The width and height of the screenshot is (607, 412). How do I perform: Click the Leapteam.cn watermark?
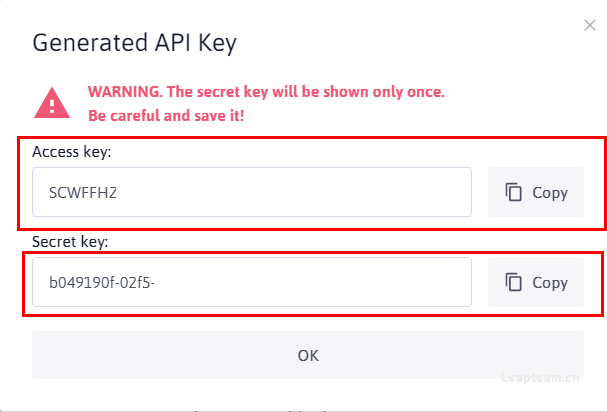540,378
